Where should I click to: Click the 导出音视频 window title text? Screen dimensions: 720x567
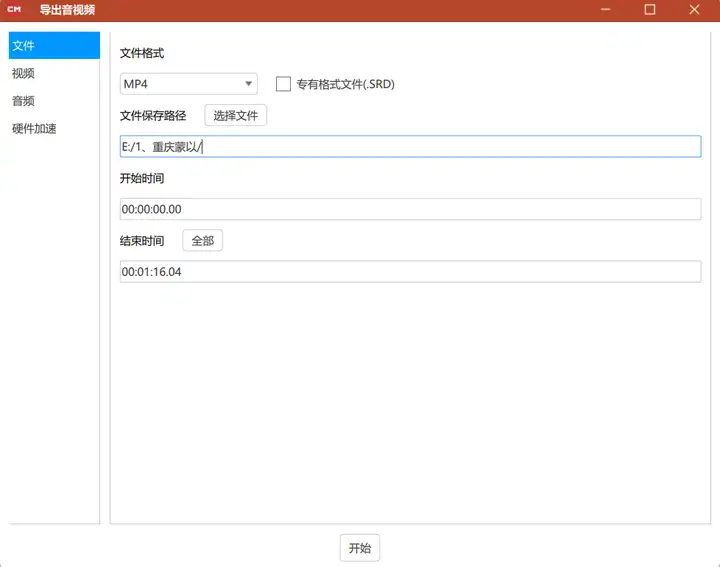[x=67, y=10]
